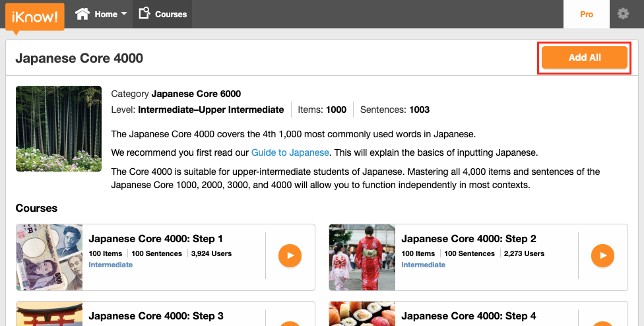Image resolution: width=644 pixels, height=326 pixels.
Task: Click the torii gate thumbnail of Step 3
Action: pyautogui.click(x=49, y=314)
